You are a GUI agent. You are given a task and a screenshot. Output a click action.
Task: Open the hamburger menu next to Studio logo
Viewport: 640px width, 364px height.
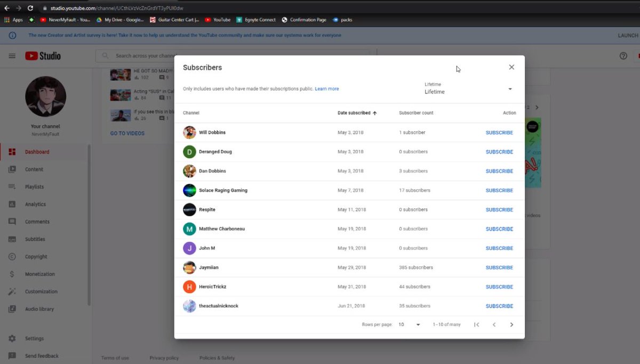12,56
